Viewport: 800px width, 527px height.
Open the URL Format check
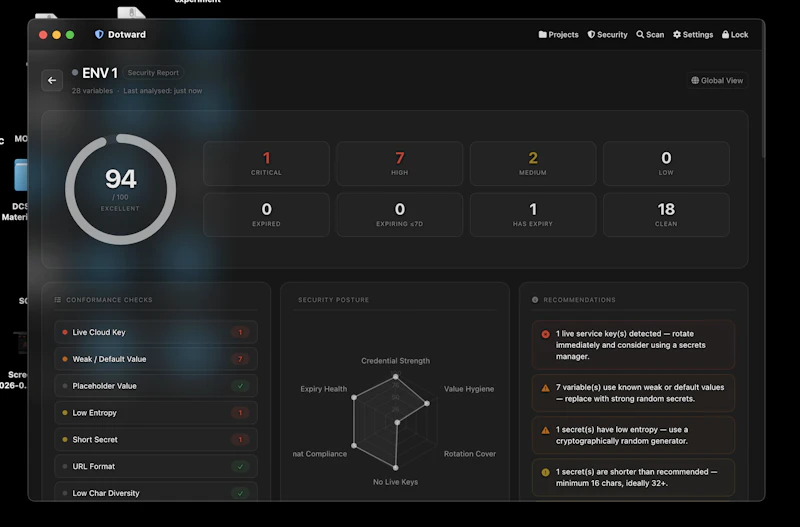coord(156,466)
